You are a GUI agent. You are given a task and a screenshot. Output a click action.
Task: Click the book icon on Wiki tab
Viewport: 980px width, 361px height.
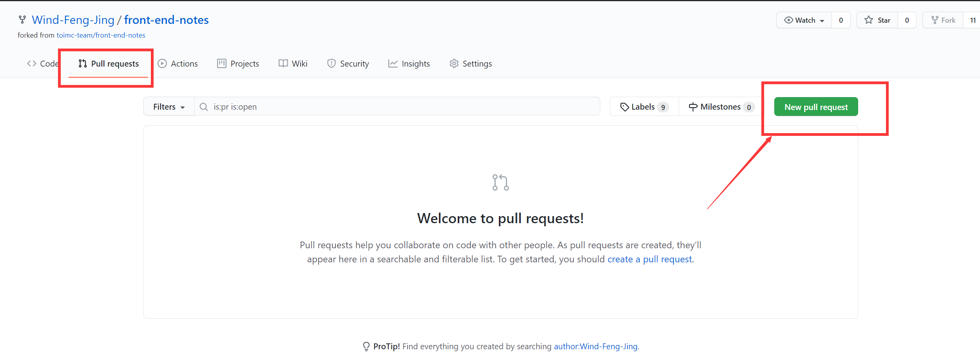tap(283, 63)
